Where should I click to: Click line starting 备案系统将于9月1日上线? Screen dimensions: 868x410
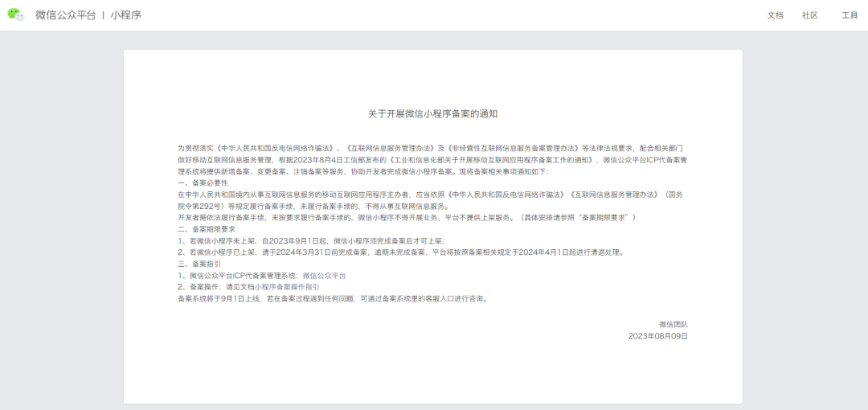(334, 298)
